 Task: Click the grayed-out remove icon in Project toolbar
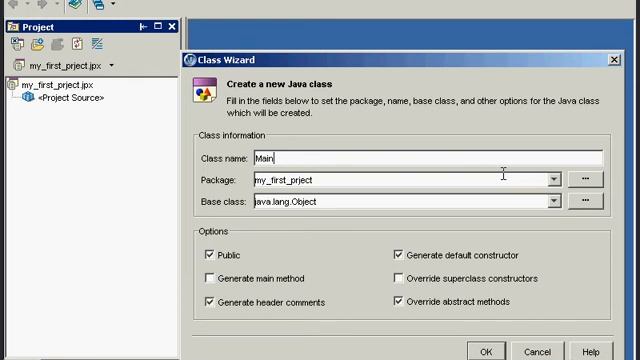coord(57,44)
